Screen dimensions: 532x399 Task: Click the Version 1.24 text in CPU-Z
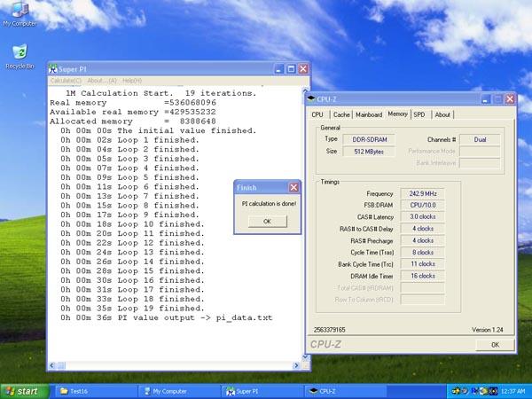click(487, 330)
